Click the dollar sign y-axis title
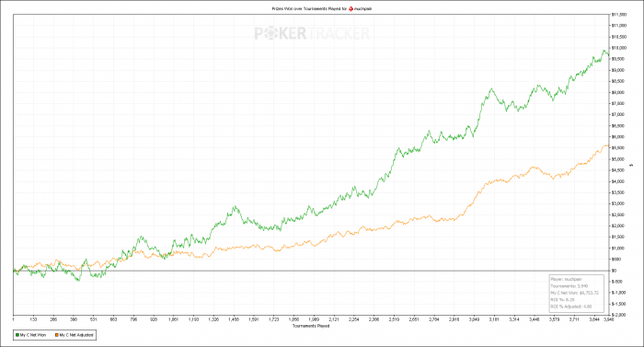The height and width of the screenshot is (347, 644). click(x=632, y=165)
